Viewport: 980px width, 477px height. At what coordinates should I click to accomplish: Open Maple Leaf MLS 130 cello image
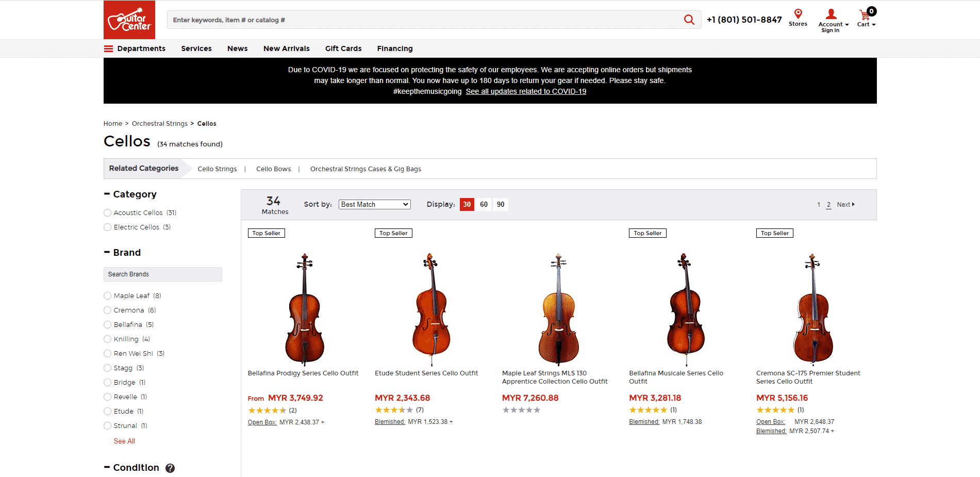[x=559, y=309]
